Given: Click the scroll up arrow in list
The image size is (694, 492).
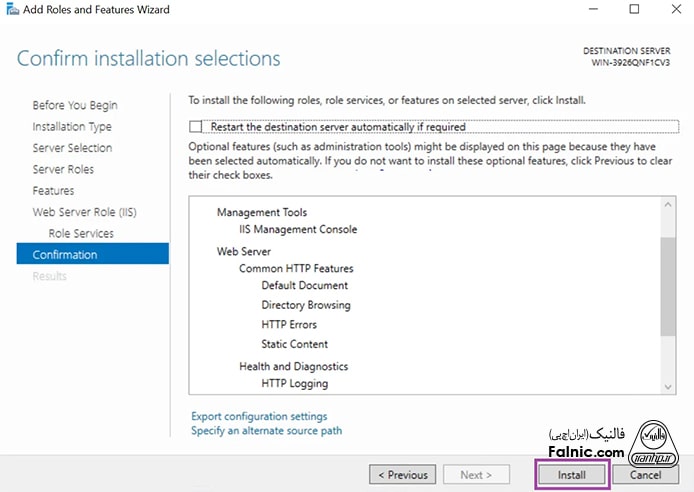Looking at the screenshot, I should [668, 204].
